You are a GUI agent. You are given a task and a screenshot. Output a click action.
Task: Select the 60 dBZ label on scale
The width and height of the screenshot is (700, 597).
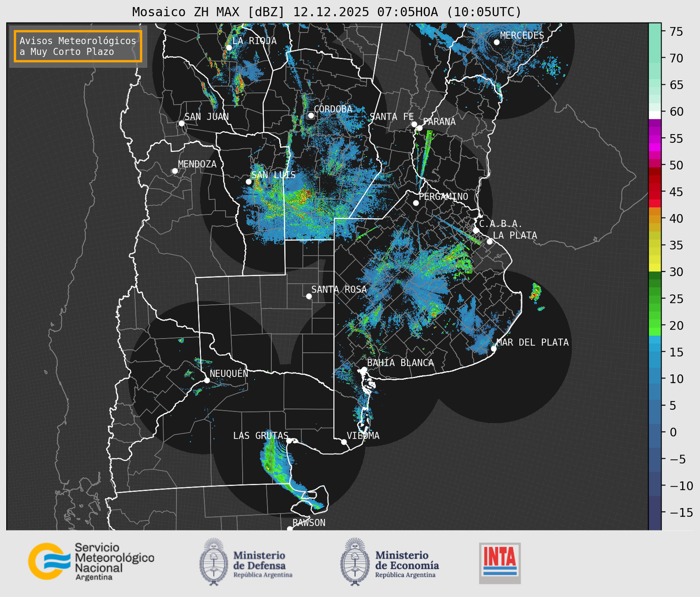pyautogui.click(x=676, y=112)
